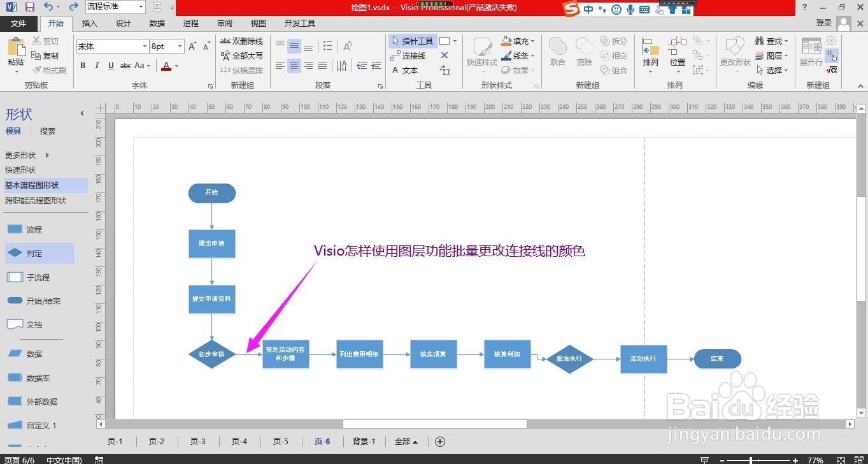Viewport: 868px width, 464px height.
Task: Toggle left text alignment
Action: [x=280, y=66]
